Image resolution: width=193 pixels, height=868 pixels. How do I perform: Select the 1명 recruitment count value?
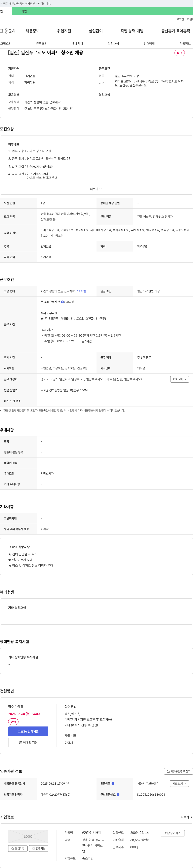click(x=43, y=203)
